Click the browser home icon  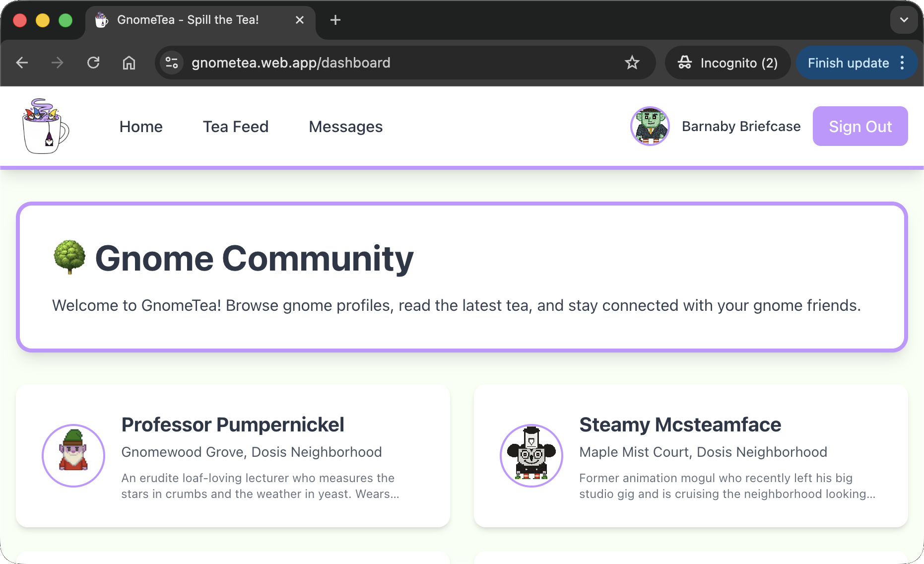click(129, 63)
